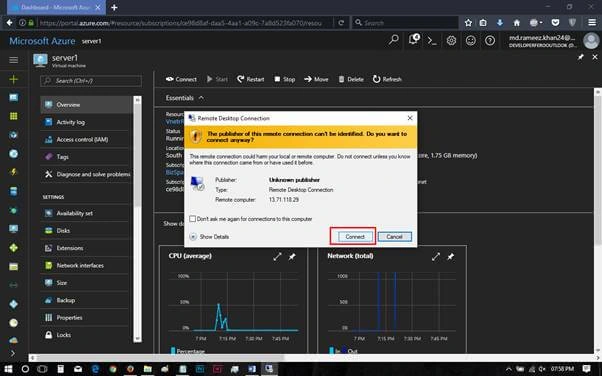The height and width of the screenshot is (376, 602).
Task: Click Connect in Remote Desktop dialog
Action: [355, 237]
